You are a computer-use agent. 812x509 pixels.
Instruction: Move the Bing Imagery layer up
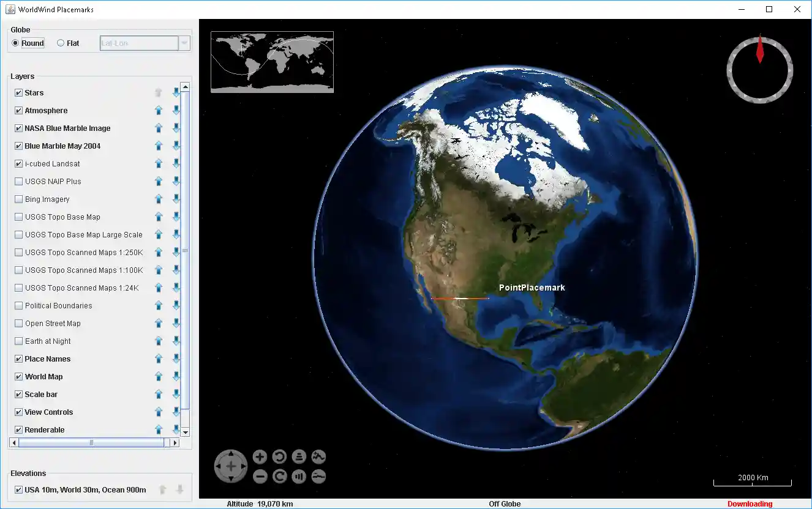click(x=159, y=199)
